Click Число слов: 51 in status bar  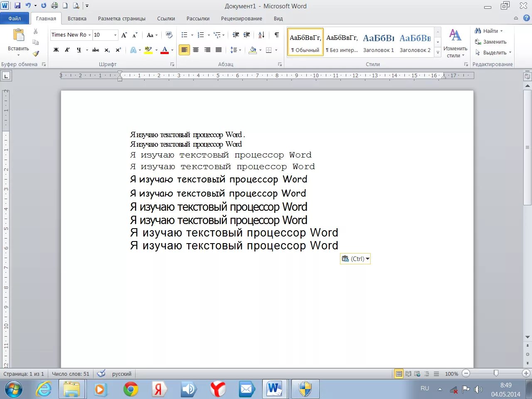tap(71, 374)
